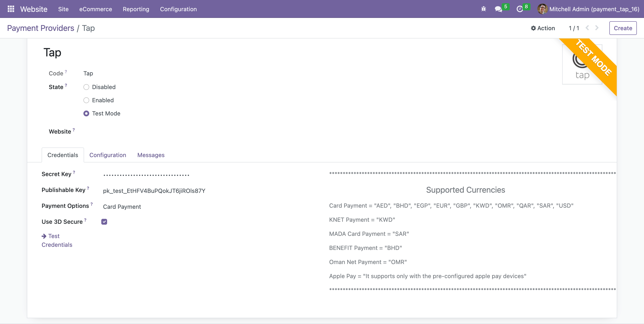Screen dimensions: 644x324
Task: Open the apps grid menu icon
Action: (11, 9)
